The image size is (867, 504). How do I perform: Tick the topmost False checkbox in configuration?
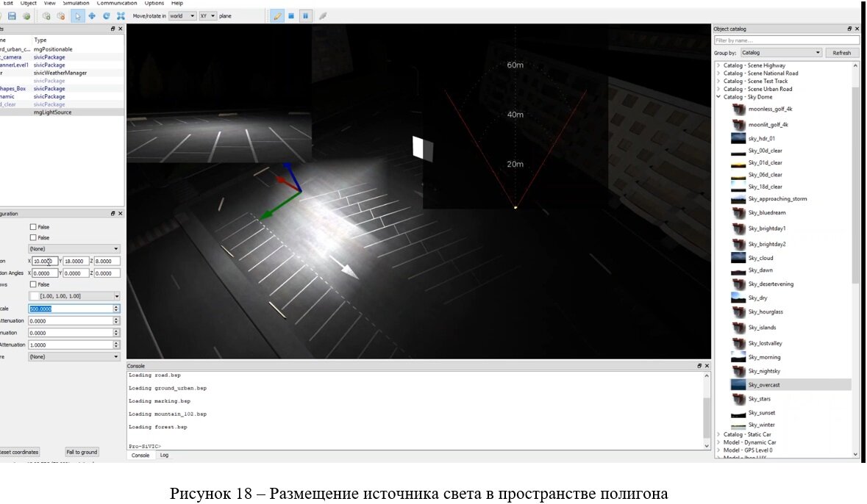[33, 227]
